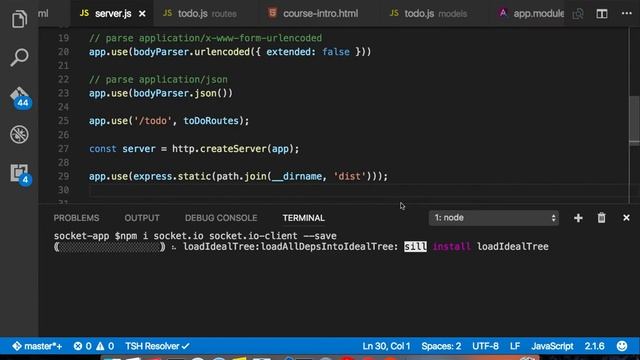Click the master branch in status bar

[37, 346]
